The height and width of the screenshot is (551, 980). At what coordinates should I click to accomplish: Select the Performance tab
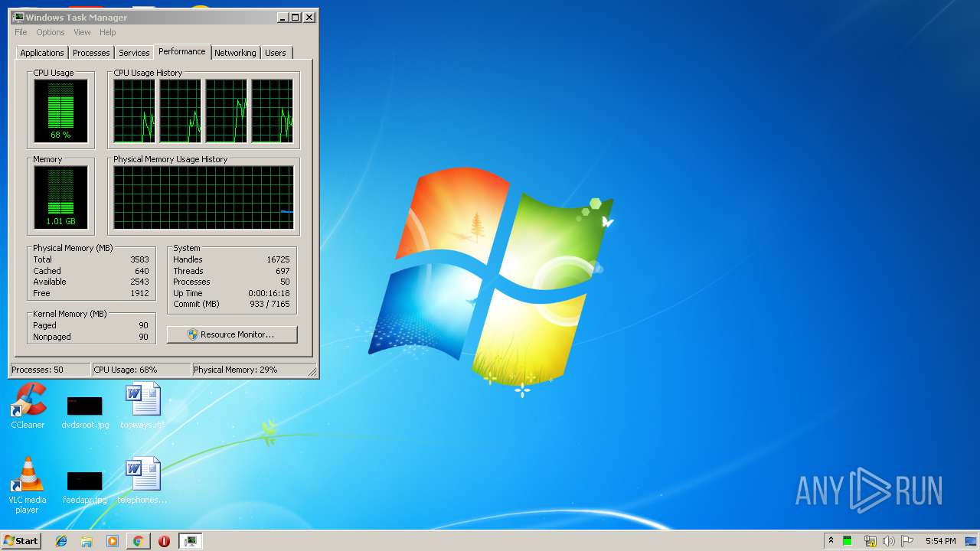(182, 51)
